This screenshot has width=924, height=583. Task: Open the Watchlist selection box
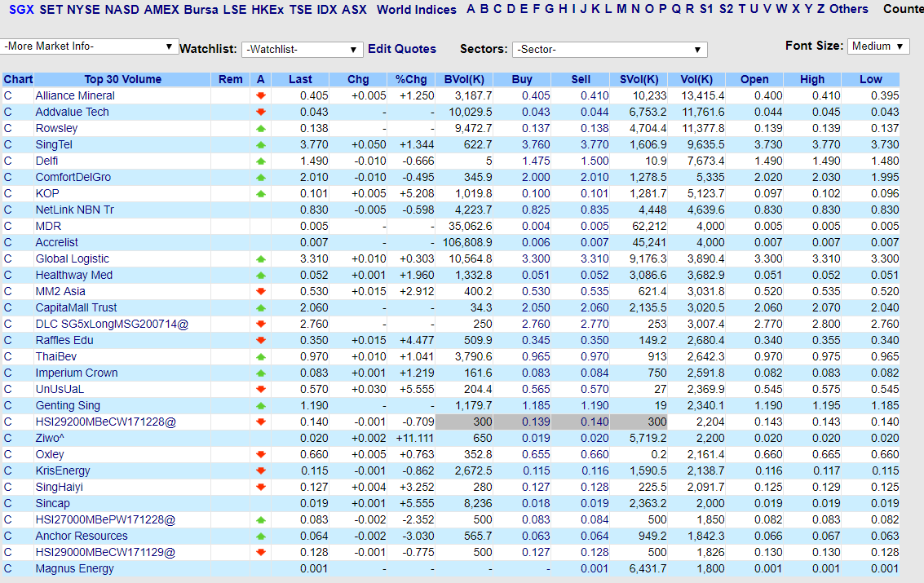click(x=302, y=49)
